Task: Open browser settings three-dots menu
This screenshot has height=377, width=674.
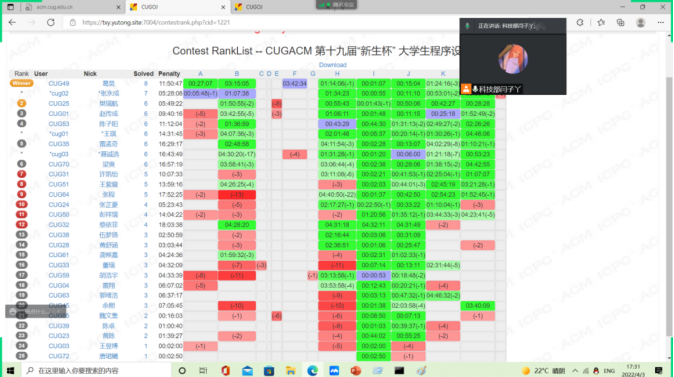Action: point(661,22)
